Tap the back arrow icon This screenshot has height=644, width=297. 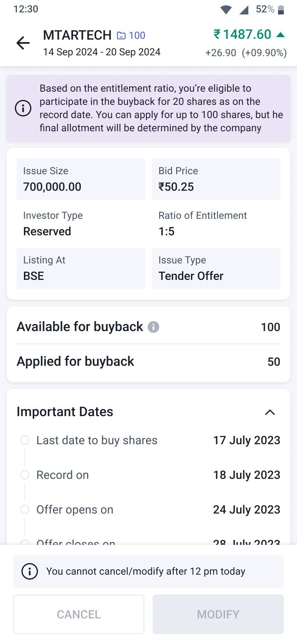click(23, 43)
